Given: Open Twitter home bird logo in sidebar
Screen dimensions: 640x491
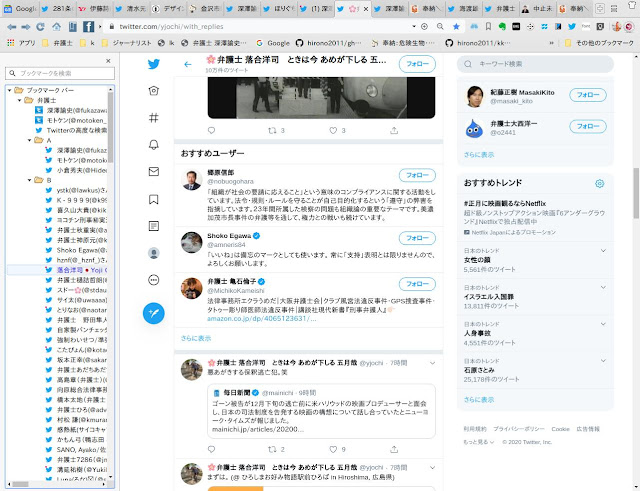Looking at the screenshot, I should pos(153,64).
